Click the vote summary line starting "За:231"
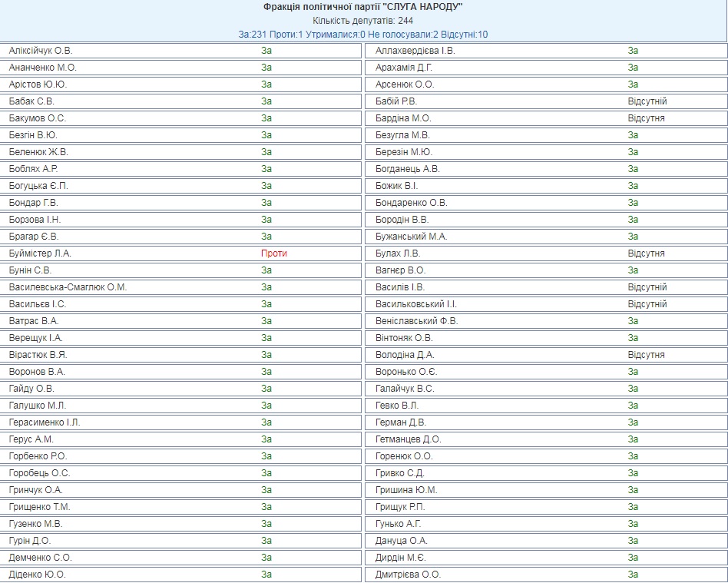 point(363,35)
